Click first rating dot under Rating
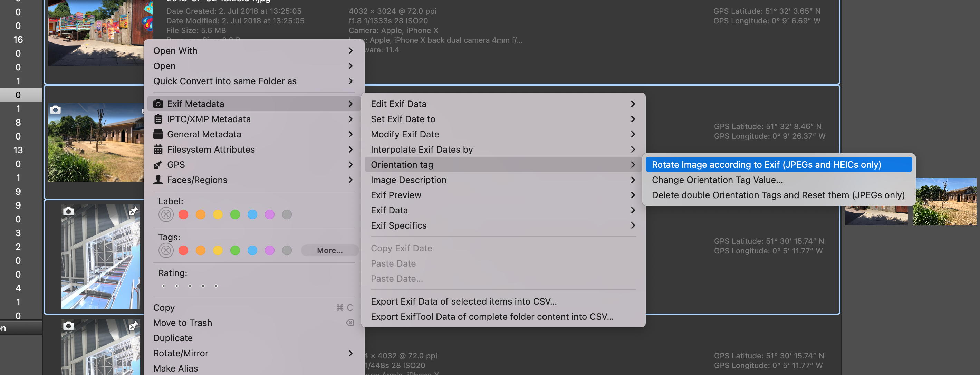Screen dimensions: 980x375 coord(164,286)
